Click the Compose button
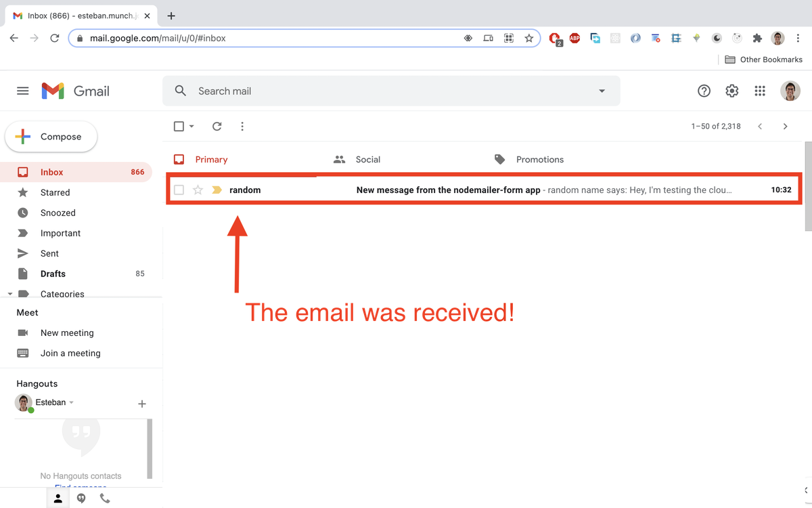Screen dimensions: 812x508 click(x=51, y=137)
